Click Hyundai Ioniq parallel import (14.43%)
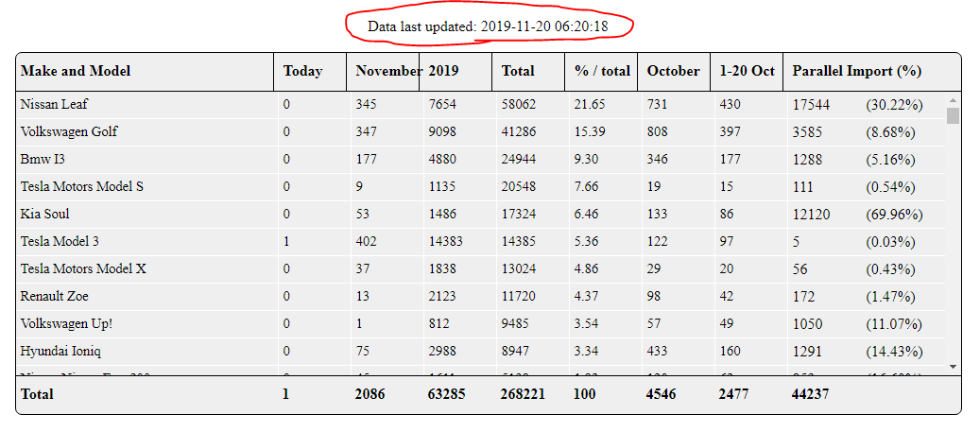This screenshot has height=432, width=980. [x=894, y=352]
